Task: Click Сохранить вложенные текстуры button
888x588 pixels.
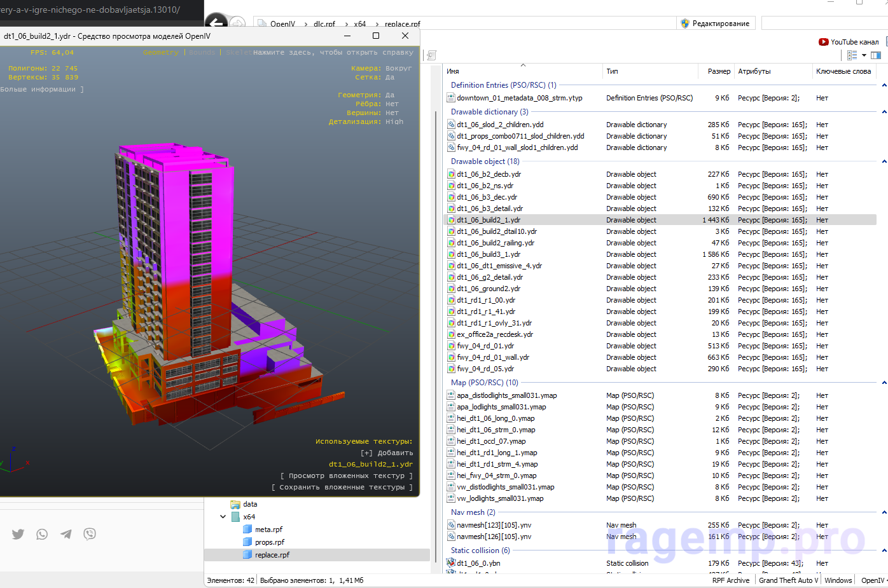Action: [342, 488]
